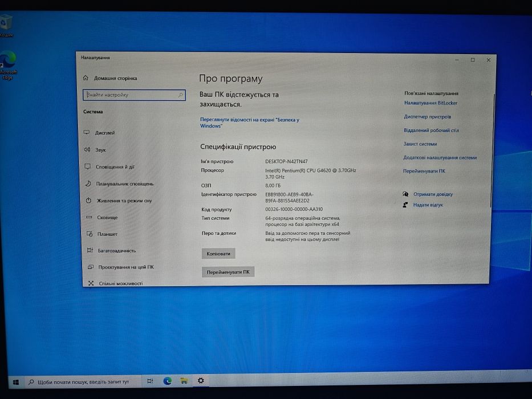Open Додаткові налаштування системи link

pyautogui.click(x=440, y=157)
